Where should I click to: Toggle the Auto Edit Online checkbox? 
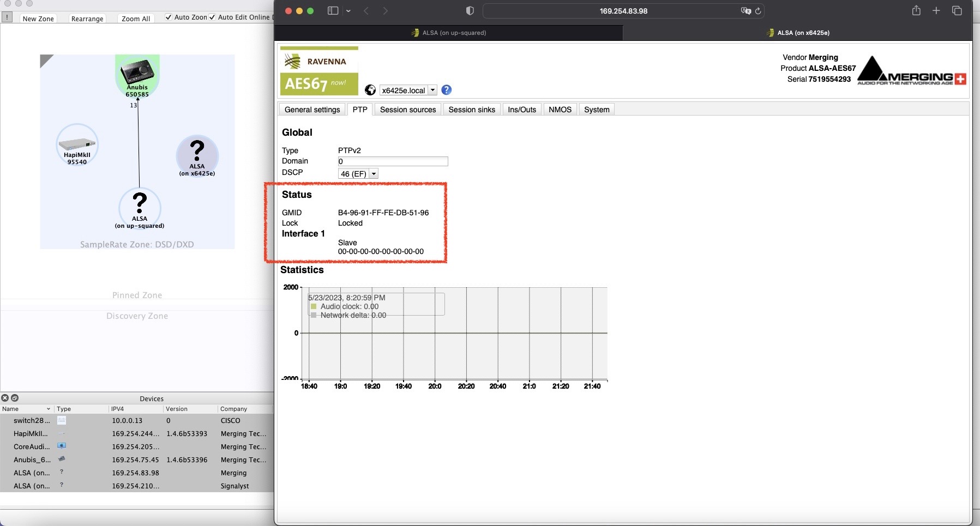pyautogui.click(x=212, y=17)
